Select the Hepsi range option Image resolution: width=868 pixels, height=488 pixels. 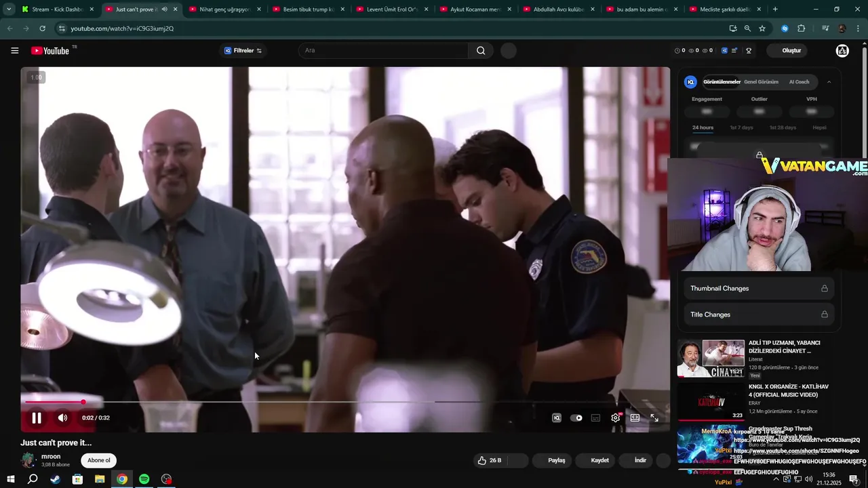click(819, 127)
